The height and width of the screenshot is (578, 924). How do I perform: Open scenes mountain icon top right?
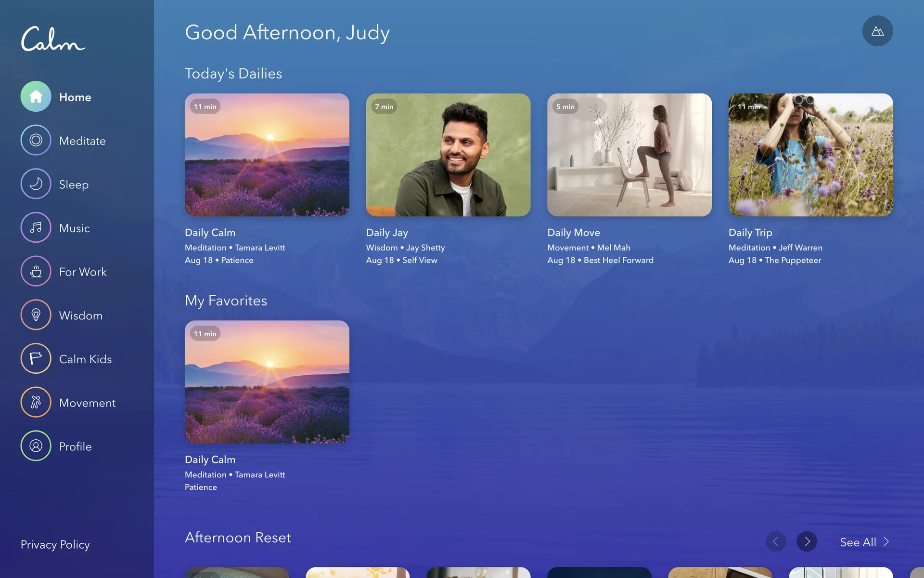(877, 31)
